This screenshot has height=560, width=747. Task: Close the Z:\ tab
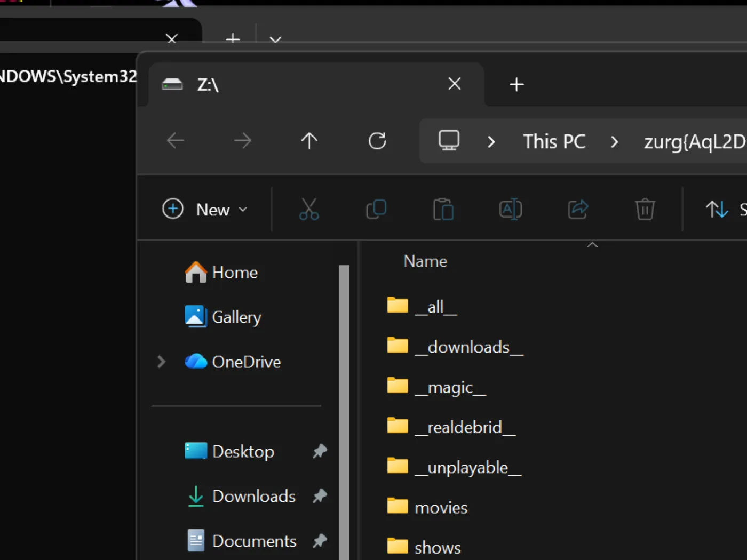455,84
